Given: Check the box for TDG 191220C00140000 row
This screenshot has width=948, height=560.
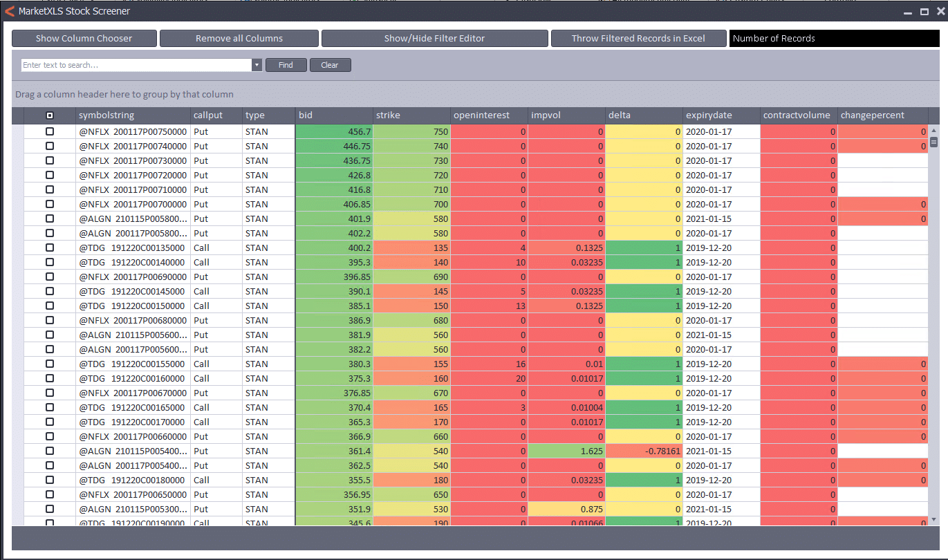Looking at the screenshot, I should pos(49,262).
